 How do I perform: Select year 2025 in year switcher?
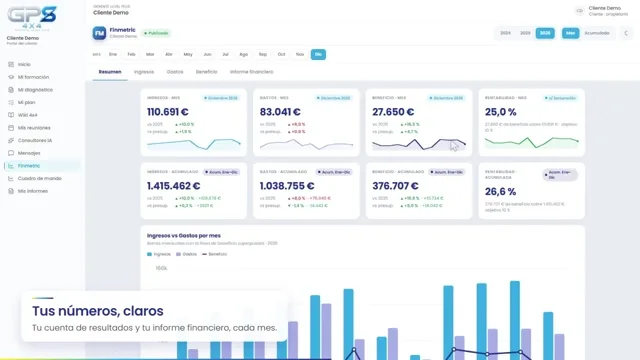[525, 33]
